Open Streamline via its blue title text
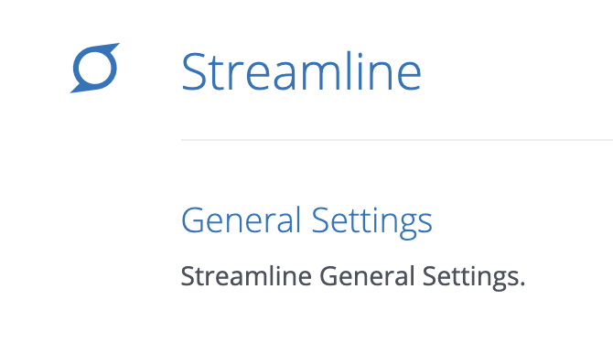Viewport: 613px width, 364px height. click(301, 71)
